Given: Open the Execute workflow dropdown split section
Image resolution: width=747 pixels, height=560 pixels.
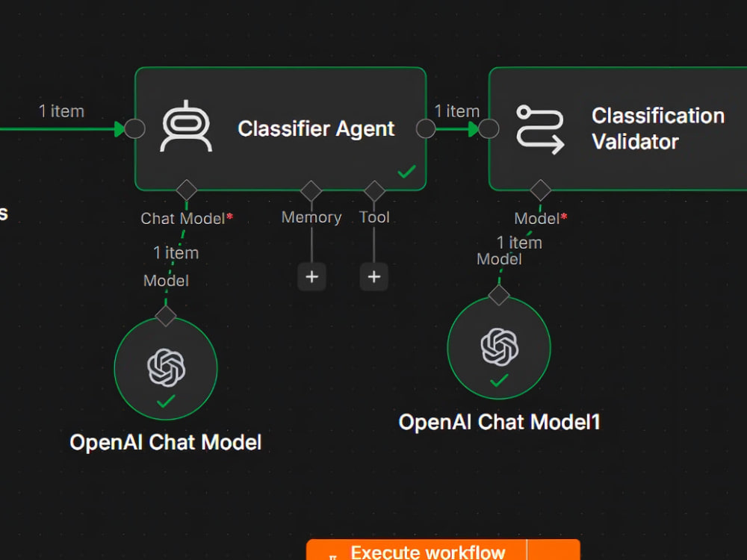Looking at the screenshot, I should click(554, 550).
